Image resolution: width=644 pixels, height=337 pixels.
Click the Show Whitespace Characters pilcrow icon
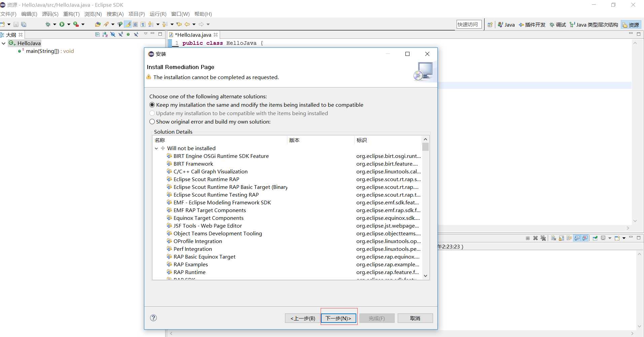(x=143, y=24)
